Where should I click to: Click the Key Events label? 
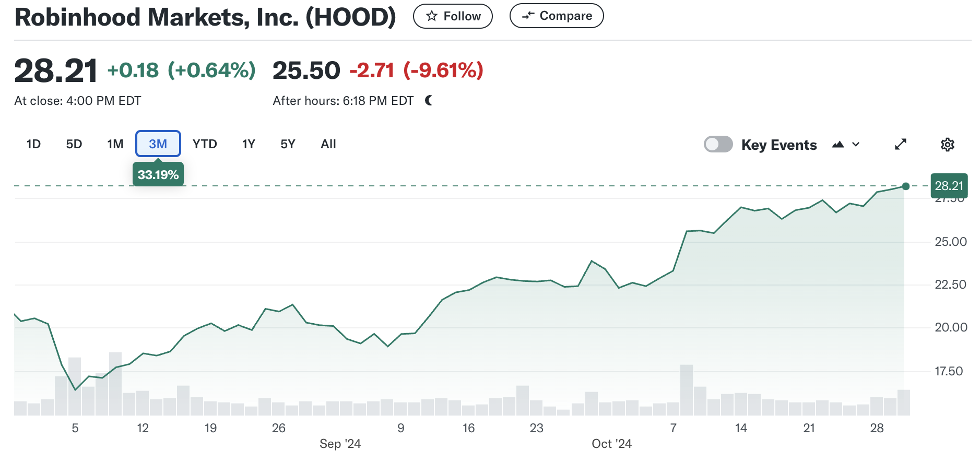(779, 145)
